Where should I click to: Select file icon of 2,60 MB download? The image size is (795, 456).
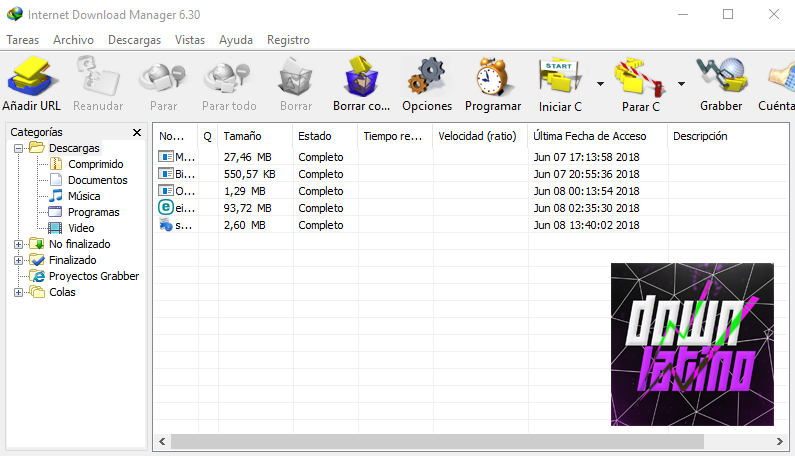[x=166, y=225]
